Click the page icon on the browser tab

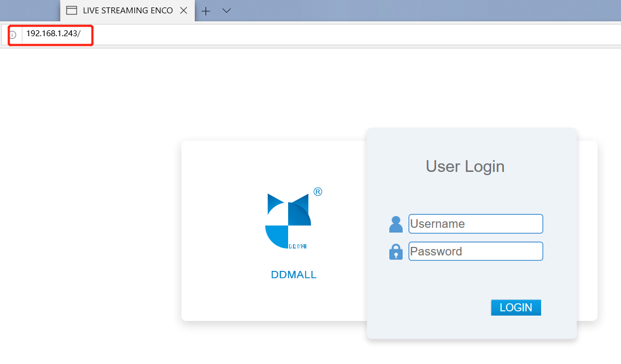tap(72, 10)
